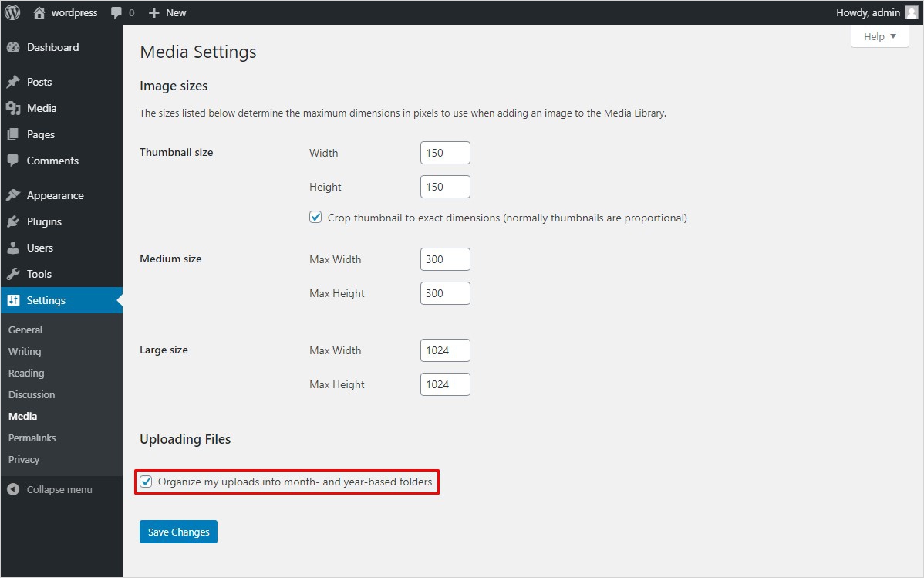The image size is (924, 578).
Task: Expand the Help dropdown panel
Action: (879, 36)
